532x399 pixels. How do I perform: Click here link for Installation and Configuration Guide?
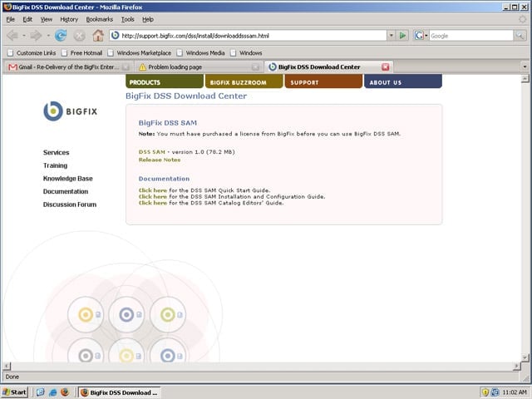153,196
